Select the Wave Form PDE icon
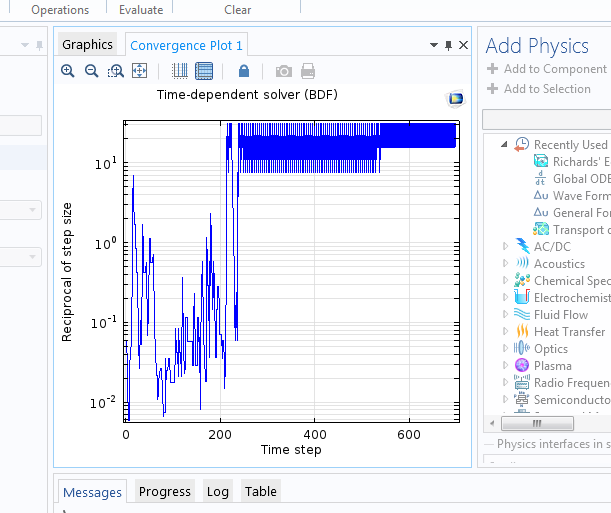This screenshot has width=611, height=513. point(541,195)
